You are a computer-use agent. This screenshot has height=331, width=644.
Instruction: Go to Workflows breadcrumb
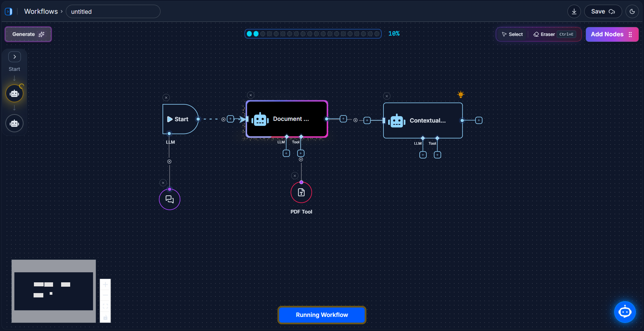pyautogui.click(x=41, y=11)
